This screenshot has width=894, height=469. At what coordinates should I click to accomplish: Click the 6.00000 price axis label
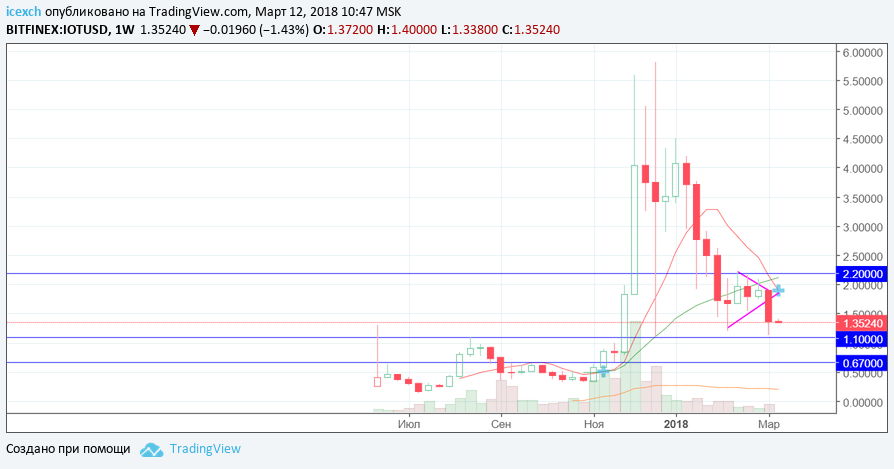[863, 52]
